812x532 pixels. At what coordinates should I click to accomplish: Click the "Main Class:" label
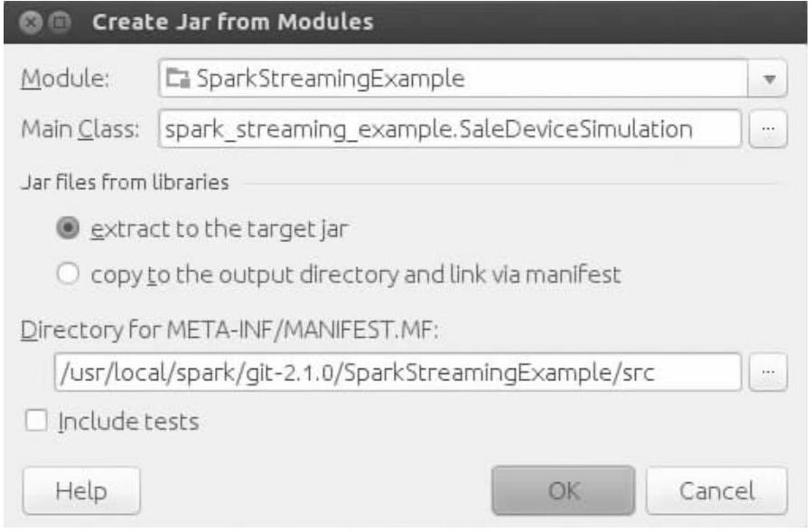click(x=79, y=130)
